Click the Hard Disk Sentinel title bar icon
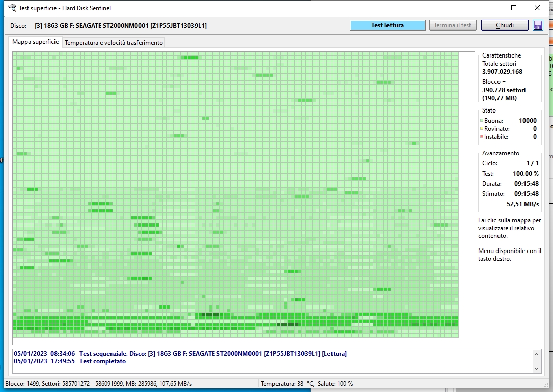553x392 pixels. [12, 8]
